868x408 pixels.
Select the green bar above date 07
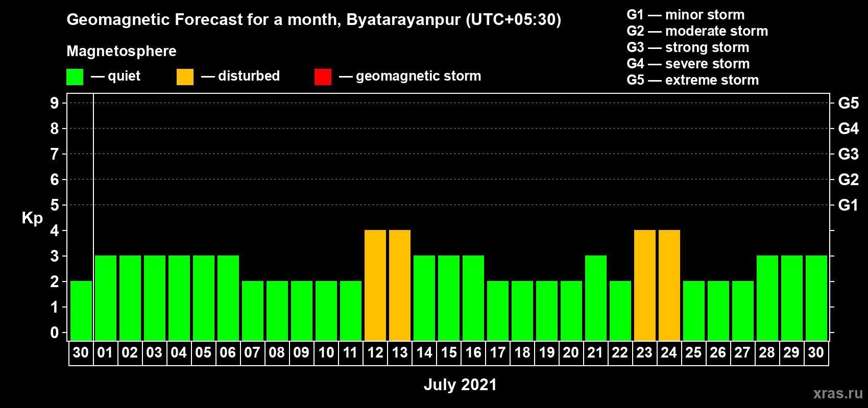tap(253, 311)
